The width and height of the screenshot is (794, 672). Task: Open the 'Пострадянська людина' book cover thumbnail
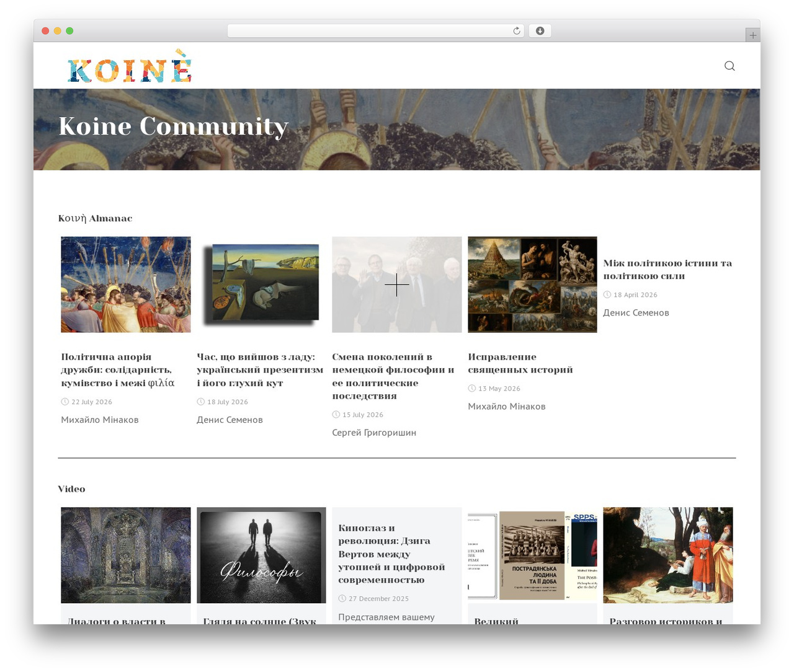coord(532,555)
